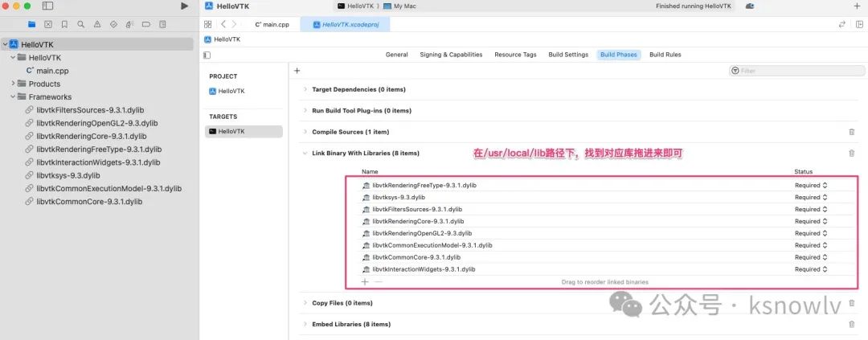This screenshot has width=868, height=340.
Task: Expand the Run Build Tool Plug-ins section
Action: (305, 110)
